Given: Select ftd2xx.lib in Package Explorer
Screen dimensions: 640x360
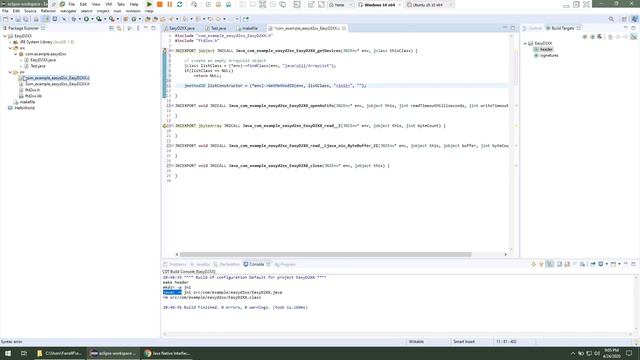Looking at the screenshot, I should click(x=33, y=96).
